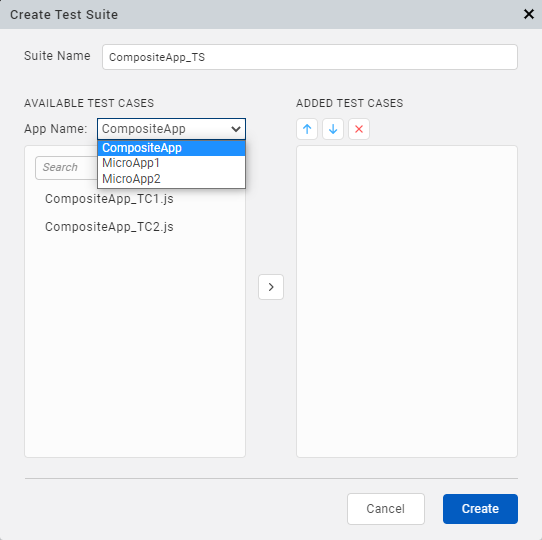This screenshot has width=542, height=540.
Task: Click the Create button
Action: pos(480,509)
